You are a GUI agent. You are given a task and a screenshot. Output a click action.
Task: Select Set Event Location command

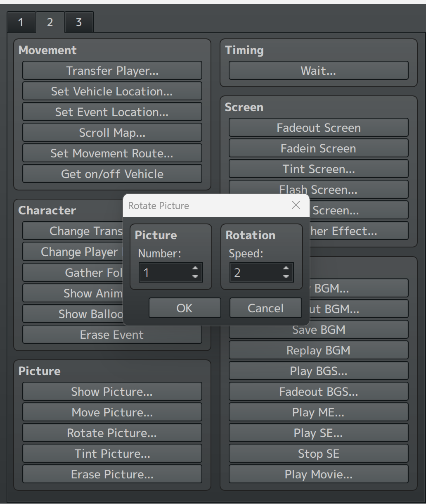point(112,112)
